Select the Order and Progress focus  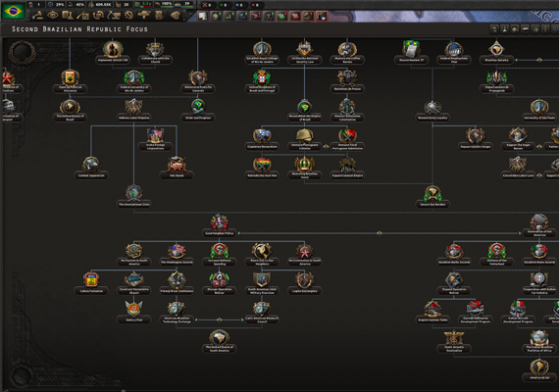coord(198,111)
